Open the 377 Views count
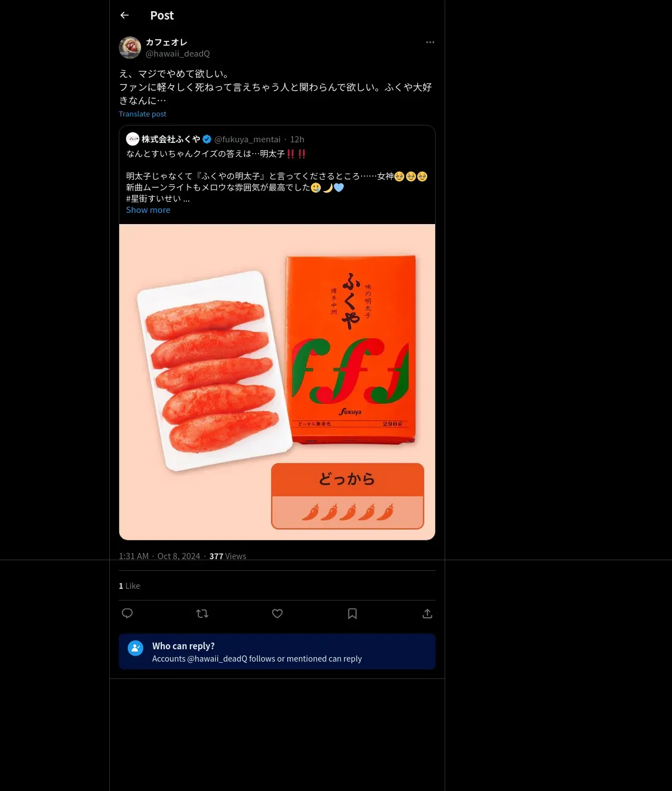The width and height of the screenshot is (672, 791). (228, 556)
